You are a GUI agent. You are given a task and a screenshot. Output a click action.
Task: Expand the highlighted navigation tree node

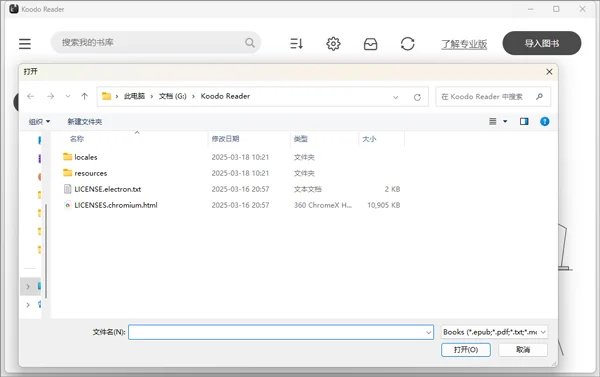pyautogui.click(x=28, y=286)
